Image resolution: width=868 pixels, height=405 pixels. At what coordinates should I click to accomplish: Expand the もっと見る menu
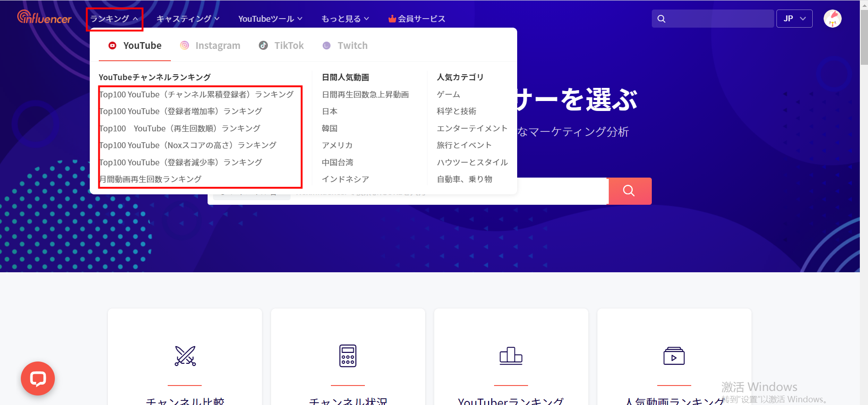click(345, 19)
